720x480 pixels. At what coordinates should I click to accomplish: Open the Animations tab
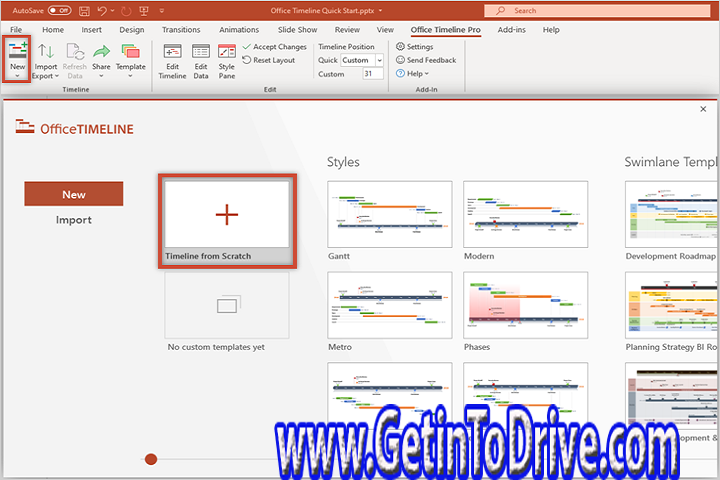(239, 30)
